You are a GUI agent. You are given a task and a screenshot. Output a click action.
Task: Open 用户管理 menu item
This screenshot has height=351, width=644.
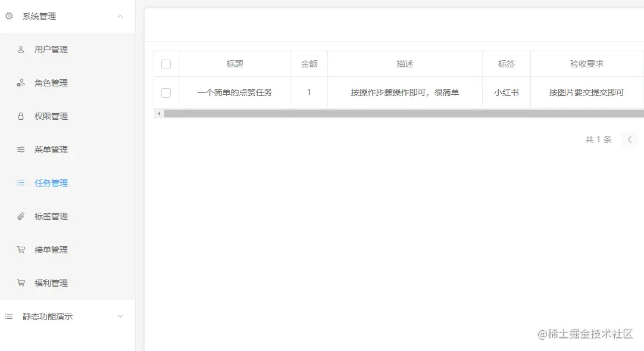(67, 49)
